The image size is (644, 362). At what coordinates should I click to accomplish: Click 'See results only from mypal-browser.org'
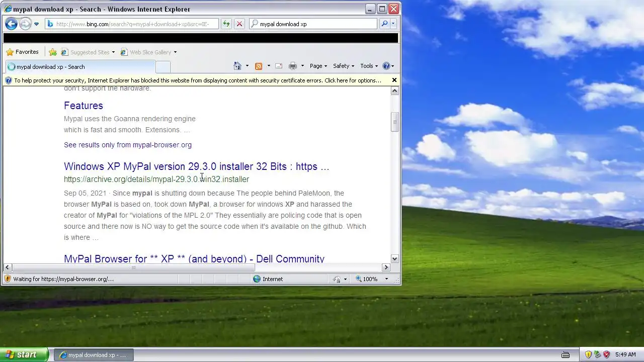click(x=128, y=145)
